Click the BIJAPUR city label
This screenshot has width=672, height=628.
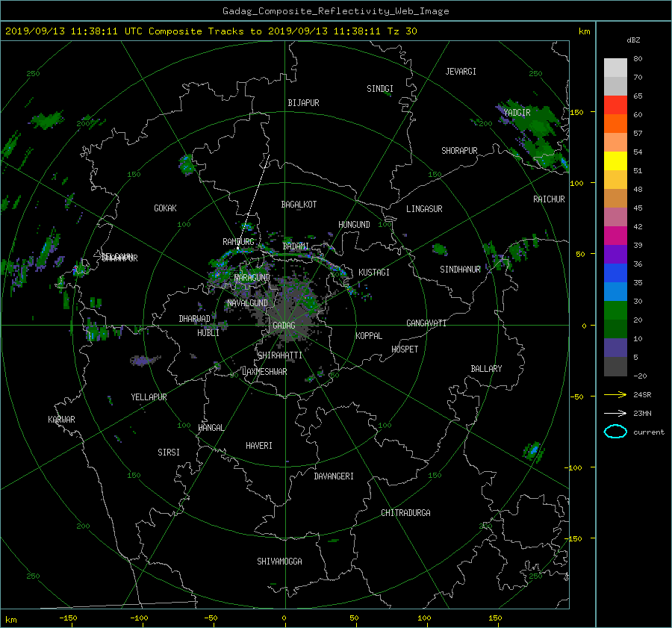tap(303, 103)
